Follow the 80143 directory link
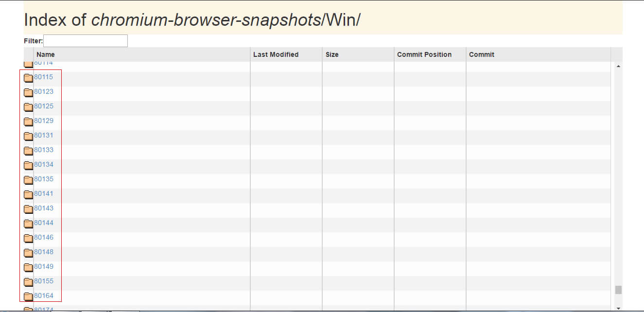Viewport: 644px width, 312px height. (44, 208)
